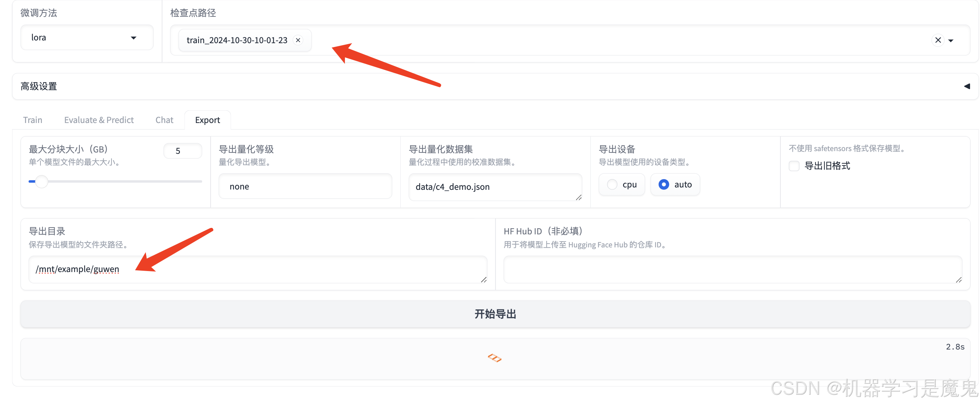The image size is (980, 405).
Task: Click the resize handle of HF Hub ID textbox
Action: click(x=959, y=280)
